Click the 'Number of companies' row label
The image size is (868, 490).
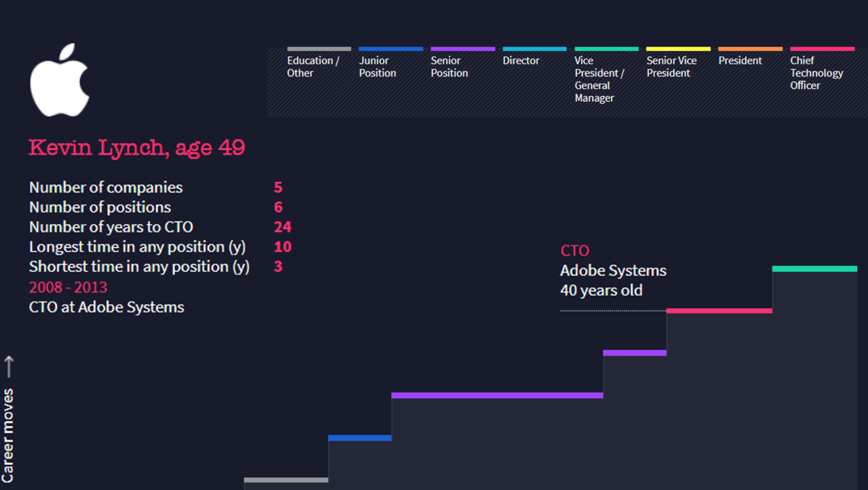coord(106,187)
